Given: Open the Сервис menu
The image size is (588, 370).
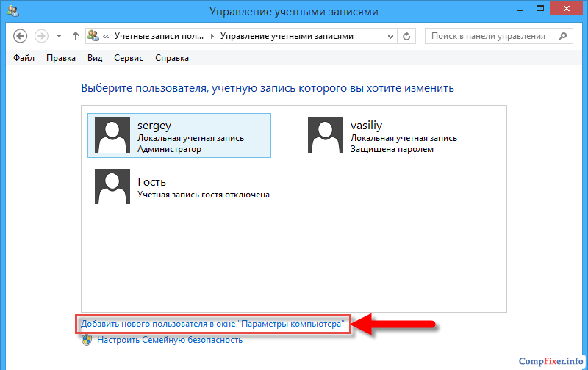Looking at the screenshot, I should pyautogui.click(x=129, y=58).
